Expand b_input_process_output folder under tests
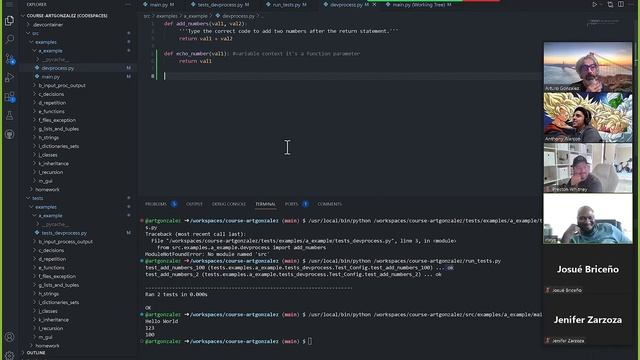Screen dimensions: 640x360 (65, 242)
